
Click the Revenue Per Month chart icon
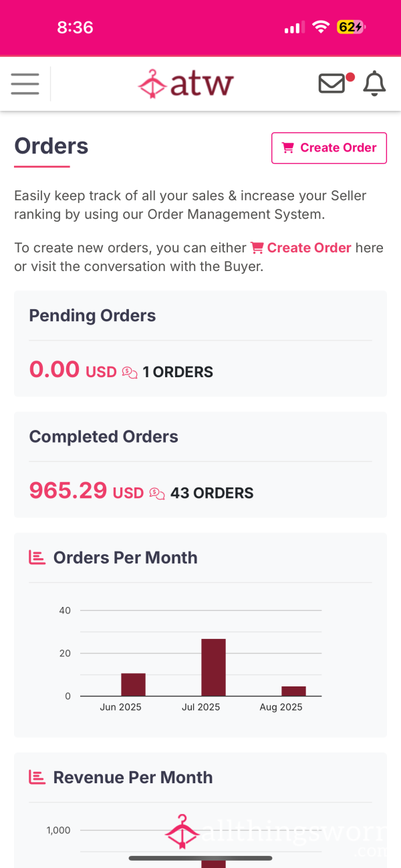tap(37, 777)
